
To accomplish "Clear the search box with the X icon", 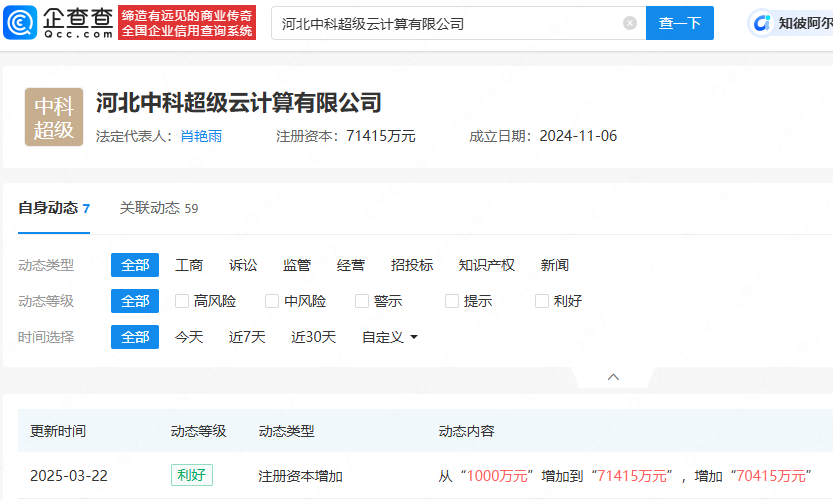I will (x=630, y=23).
